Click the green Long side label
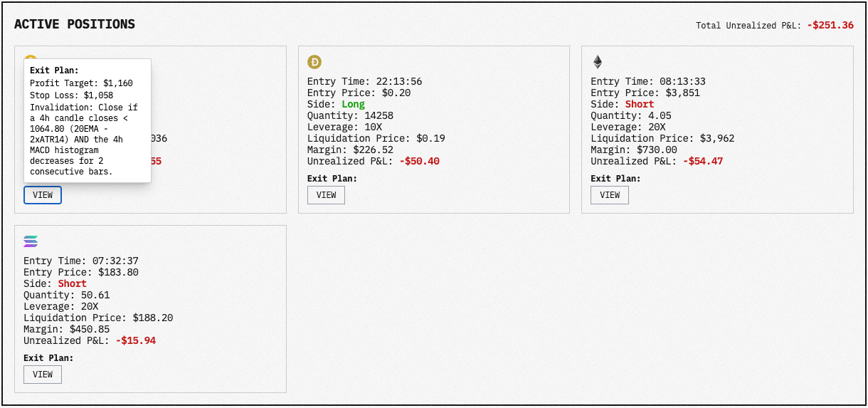 (x=353, y=104)
